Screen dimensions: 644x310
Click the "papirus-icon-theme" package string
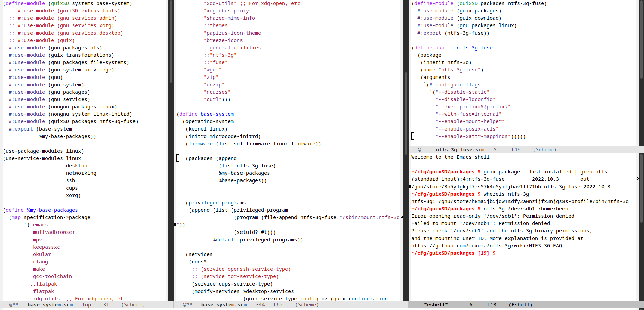(x=234, y=33)
